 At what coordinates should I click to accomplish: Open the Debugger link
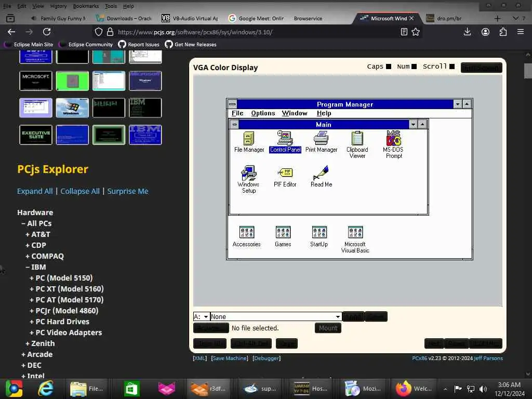point(267,358)
